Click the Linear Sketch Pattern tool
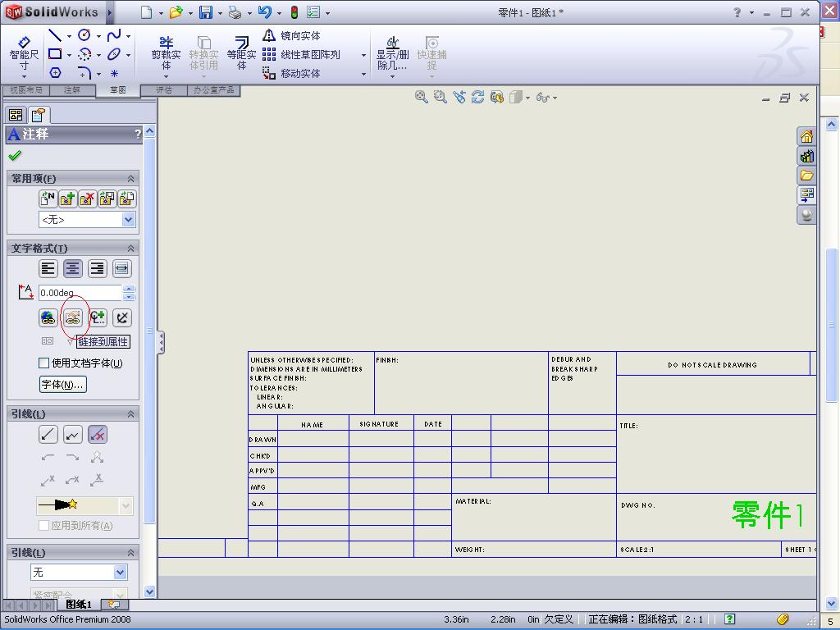840x630 pixels. (x=301, y=55)
